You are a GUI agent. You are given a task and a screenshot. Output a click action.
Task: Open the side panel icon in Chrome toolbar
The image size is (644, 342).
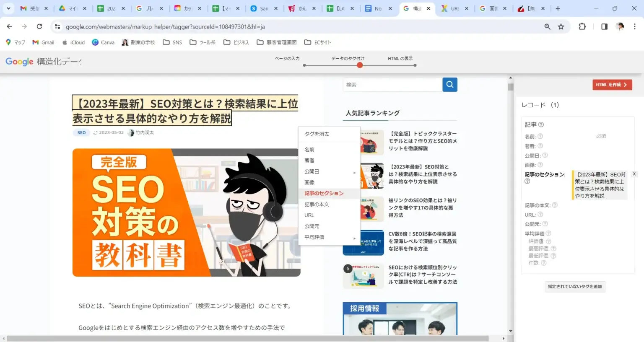click(x=604, y=26)
